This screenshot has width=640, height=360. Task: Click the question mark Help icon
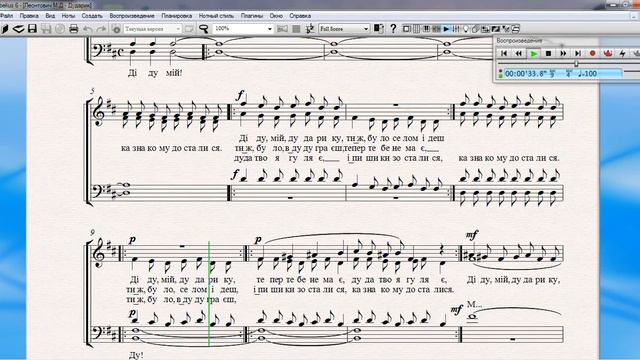pos(393,29)
